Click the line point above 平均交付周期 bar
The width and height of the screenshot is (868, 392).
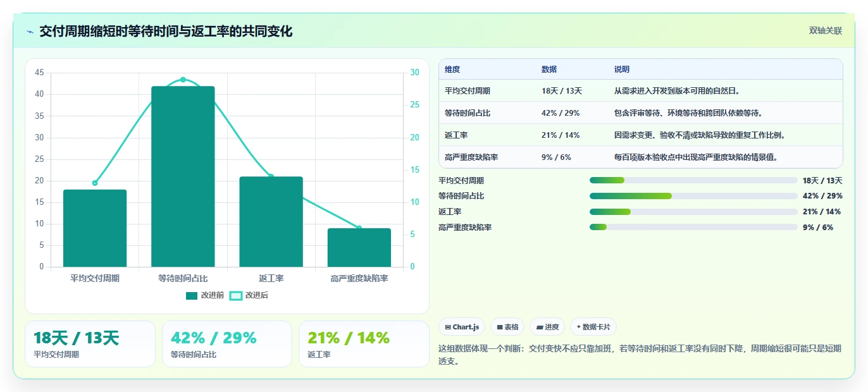click(x=95, y=183)
